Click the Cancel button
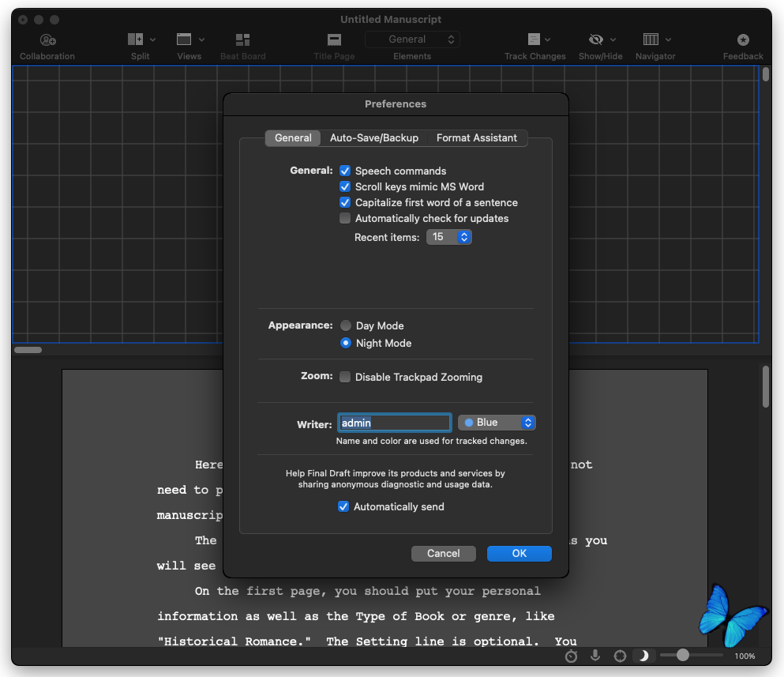The width and height of the screenshot is (784, 677). click(444, 554)
